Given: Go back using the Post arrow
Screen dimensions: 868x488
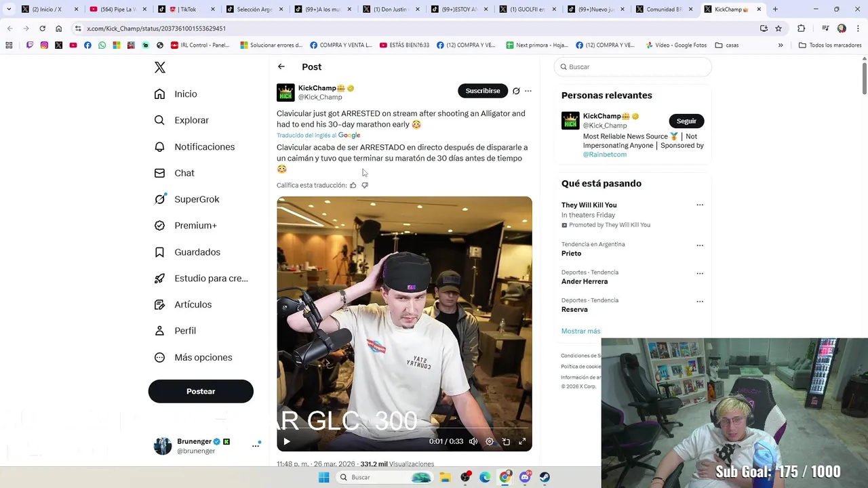Looking at the screenshot, I should point(281,66).
